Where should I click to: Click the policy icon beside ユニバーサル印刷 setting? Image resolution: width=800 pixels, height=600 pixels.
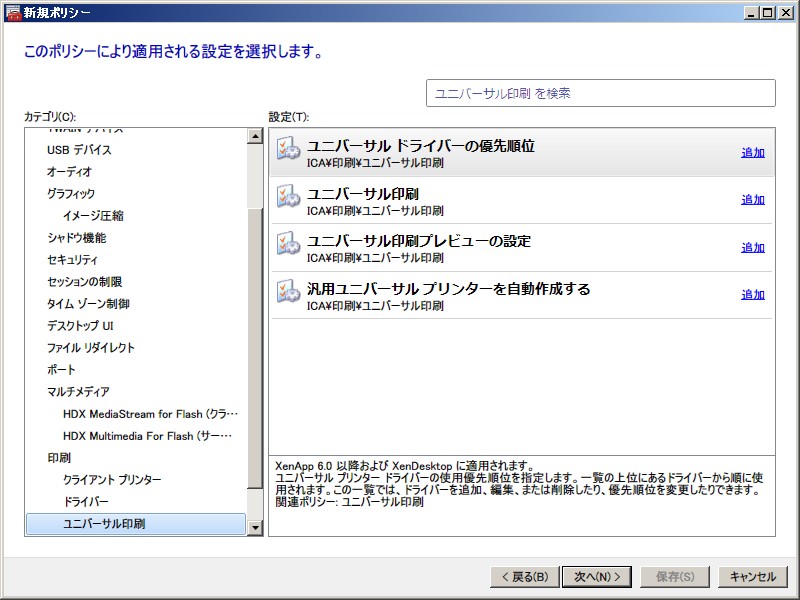coord(288,199)
